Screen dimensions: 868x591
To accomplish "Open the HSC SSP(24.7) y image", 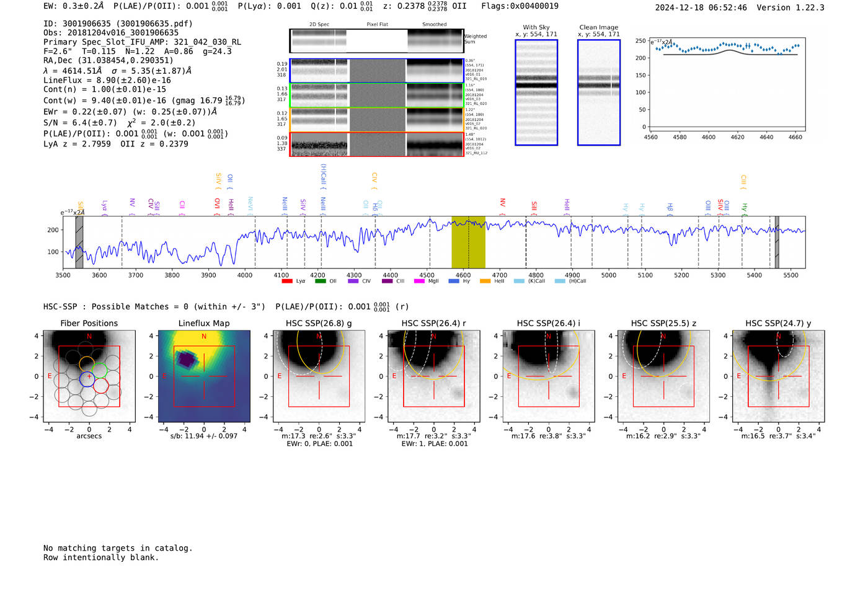I will [778, 376].
